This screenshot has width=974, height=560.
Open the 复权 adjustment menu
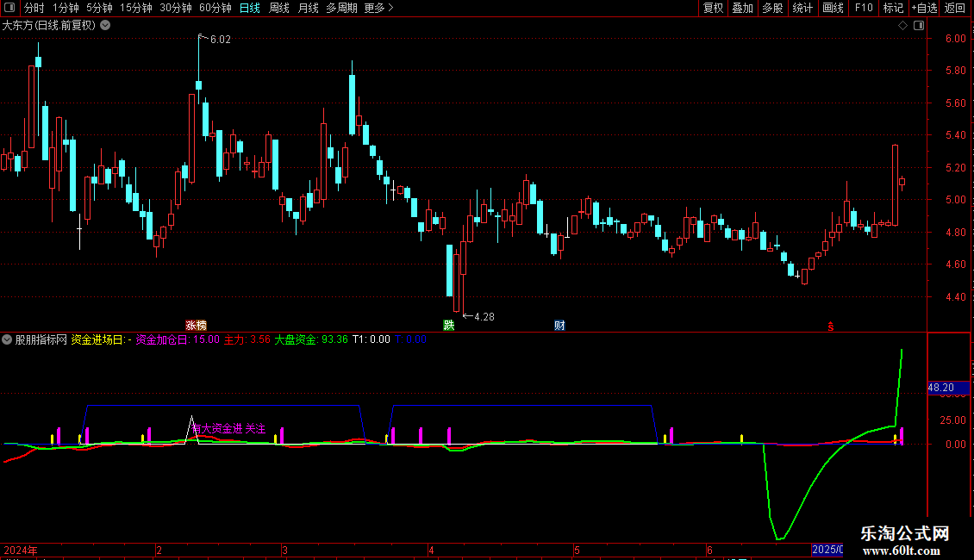pyautogui.click(x=713, y=8)
